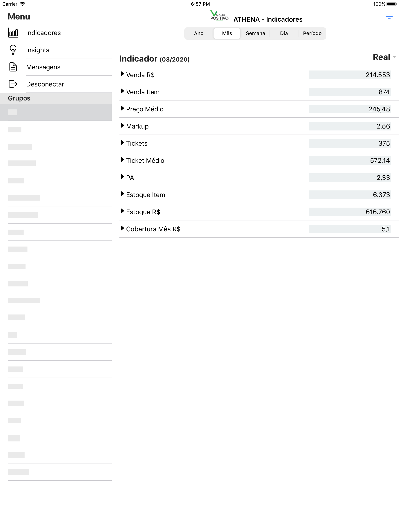
Task: Switch to the Ano segment
Action: point(199,33)
